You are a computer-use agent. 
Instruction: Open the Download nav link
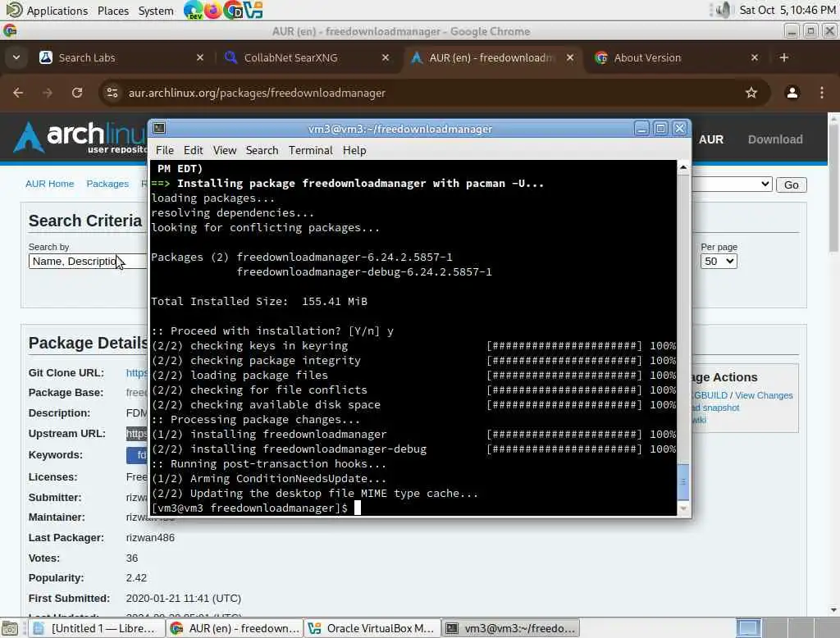pyautogui.click(x=775, y=139)
